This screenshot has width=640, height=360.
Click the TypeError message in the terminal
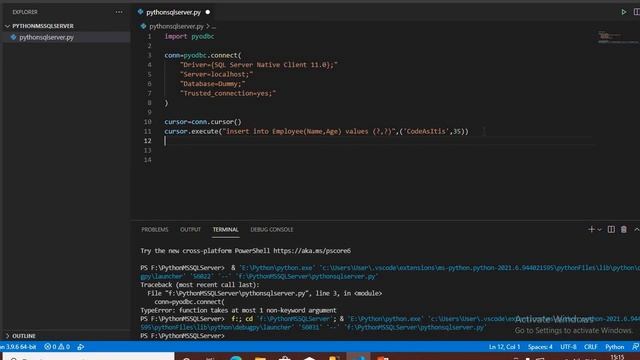238,310
